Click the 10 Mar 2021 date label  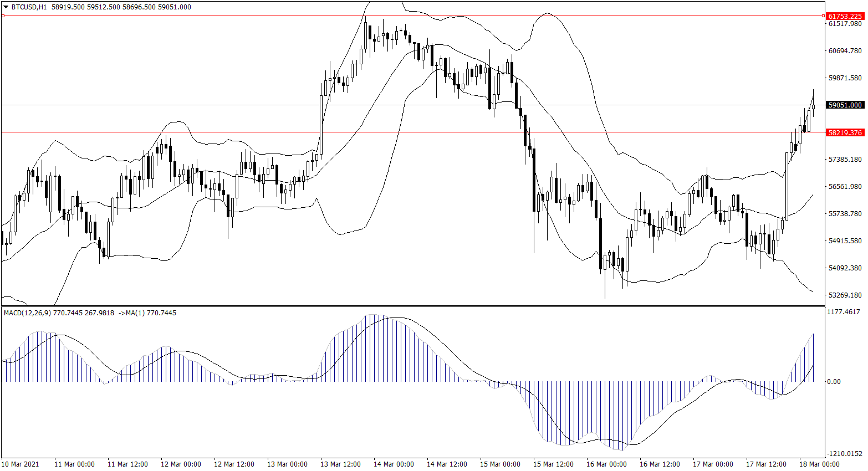pyautogui.click(x=21, y=464)
